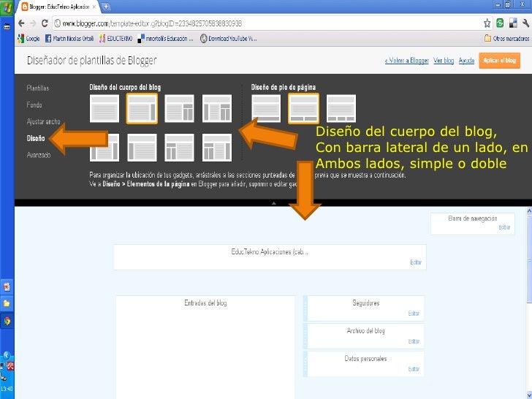Open Chrome wrench settings menu
The width and height of the screenshot is (532, 399).
click(x=526, y=23)
